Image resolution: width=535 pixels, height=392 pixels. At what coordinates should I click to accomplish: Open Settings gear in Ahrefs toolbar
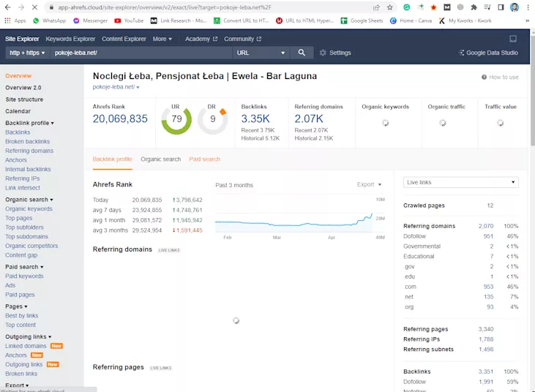click(335, 53)
